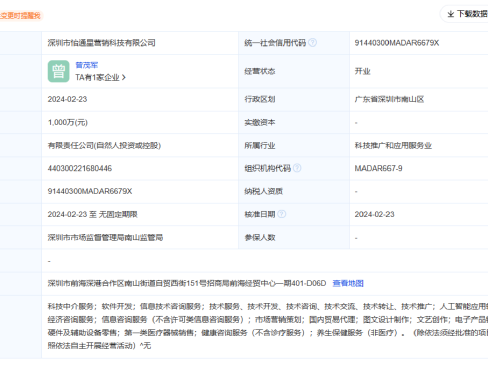Click the download data button
Viewport: 488px width, 366px height.
pyautogui.click(x=465, y=14)
